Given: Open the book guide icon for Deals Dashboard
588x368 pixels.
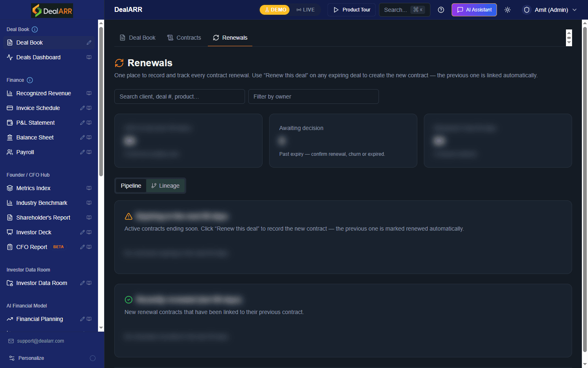Looking at the screenshot, I should (89, 57).
